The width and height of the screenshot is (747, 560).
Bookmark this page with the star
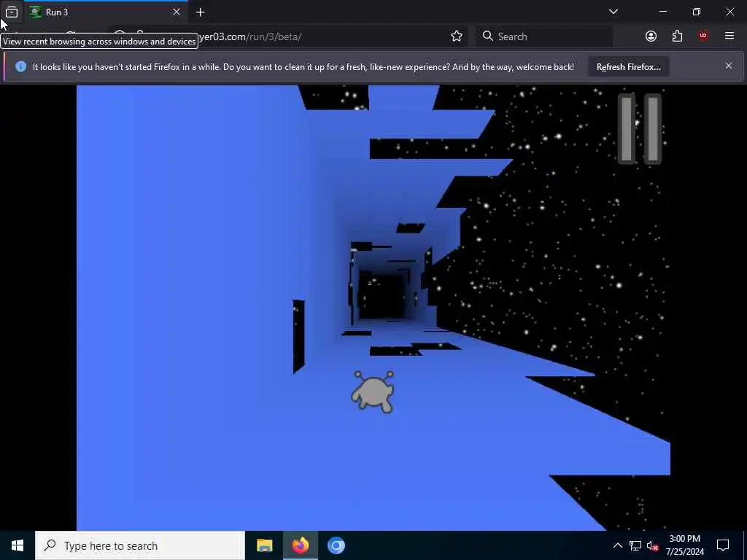457,36
